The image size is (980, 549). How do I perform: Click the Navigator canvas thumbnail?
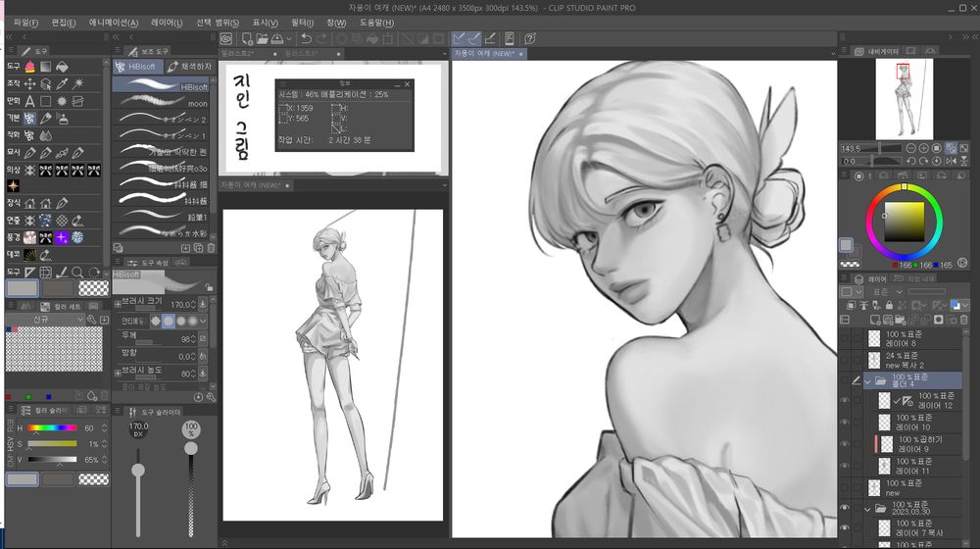(905, 99)
